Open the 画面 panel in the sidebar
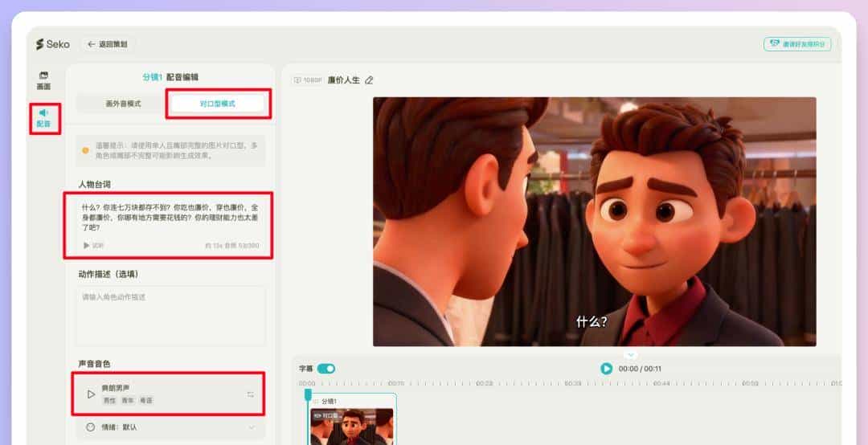The width and height of the screenshot is (868, 445). (43, 80)
